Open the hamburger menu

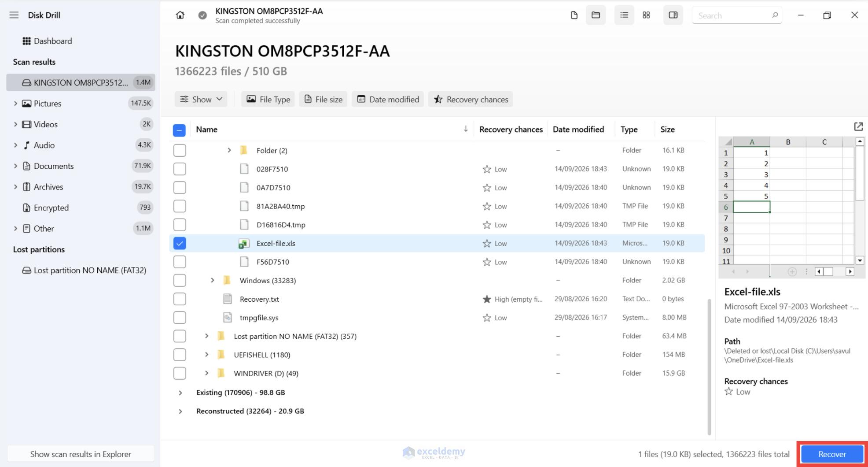14,15
